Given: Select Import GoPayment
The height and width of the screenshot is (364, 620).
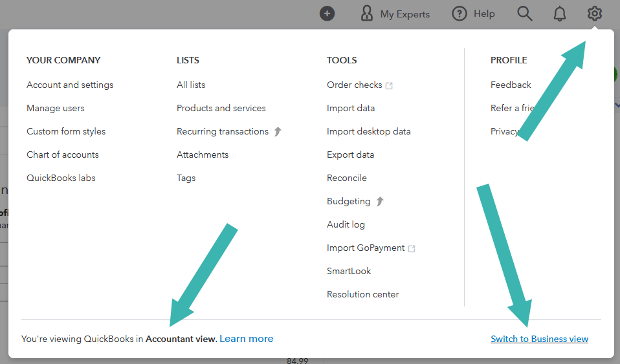Looking at the screenshot, I should pos(366,248).
